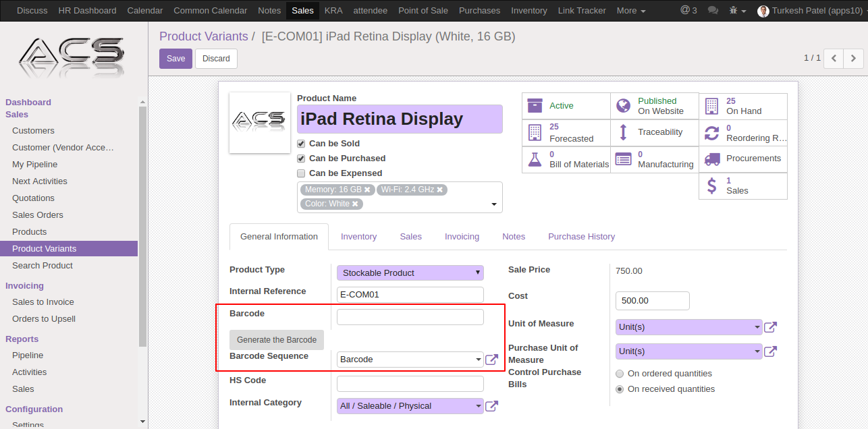Open the Product Type dropdown
The height and width of the screenshot is (429, 868).
pos(410,273)
